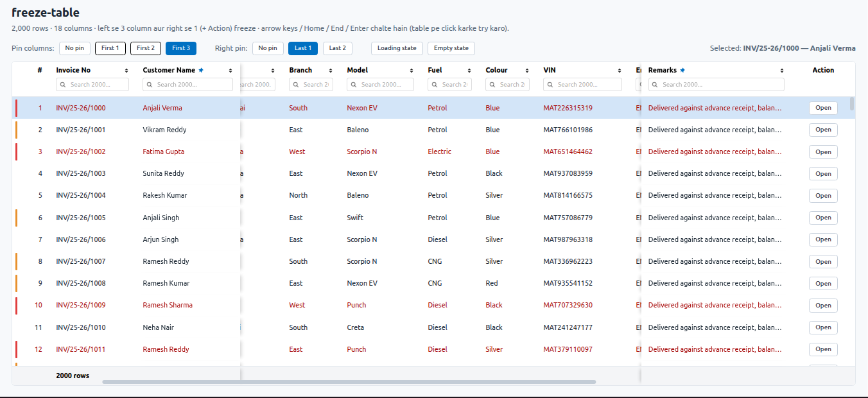Image resolution: width=868 pixels, height=398 pixels.
Task: Click the pin icon beside Remarks header
Action: 682,70
